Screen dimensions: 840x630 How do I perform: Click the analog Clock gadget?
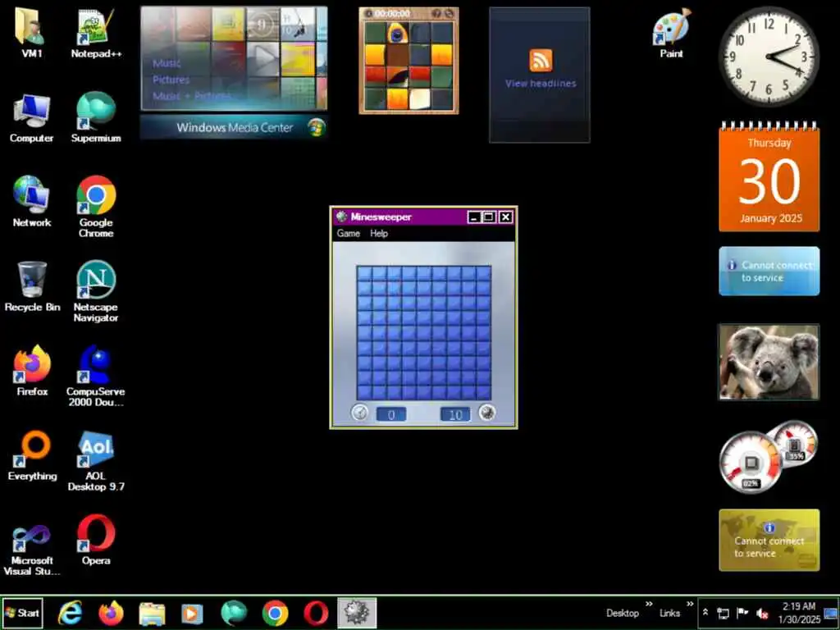tap(769, 57)
